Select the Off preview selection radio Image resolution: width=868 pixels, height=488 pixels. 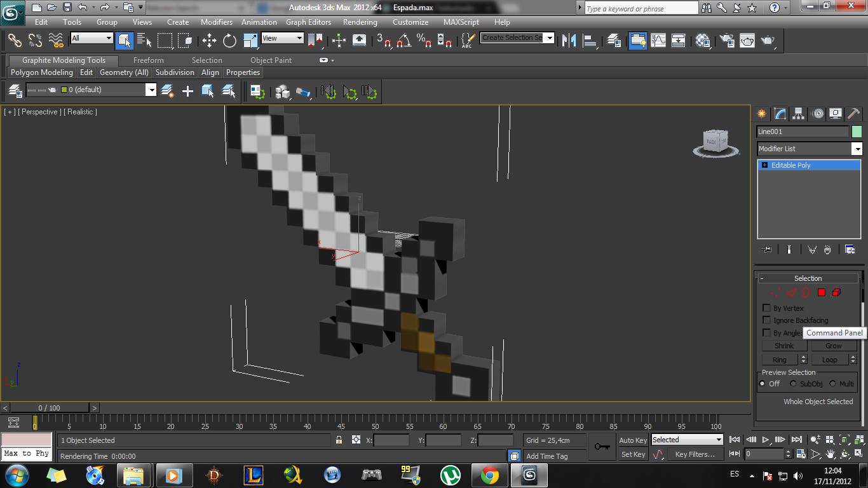(763, 384)
